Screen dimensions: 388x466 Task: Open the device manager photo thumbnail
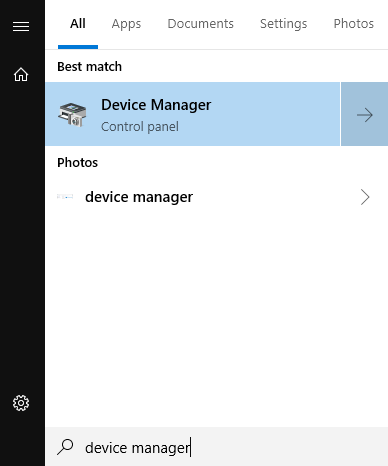pos(65,197)
